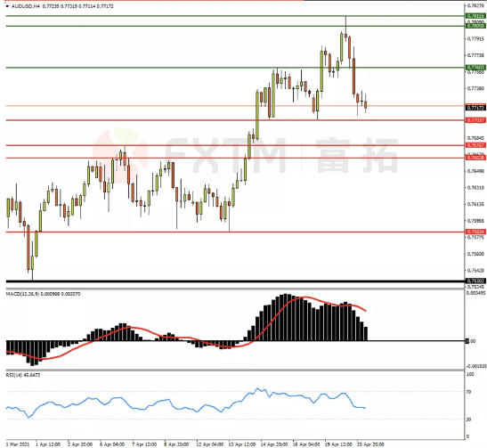The width and height of the screenshot is (487, 448).
Task: Select the red 0.75834 support price tag
Action: 475,232
